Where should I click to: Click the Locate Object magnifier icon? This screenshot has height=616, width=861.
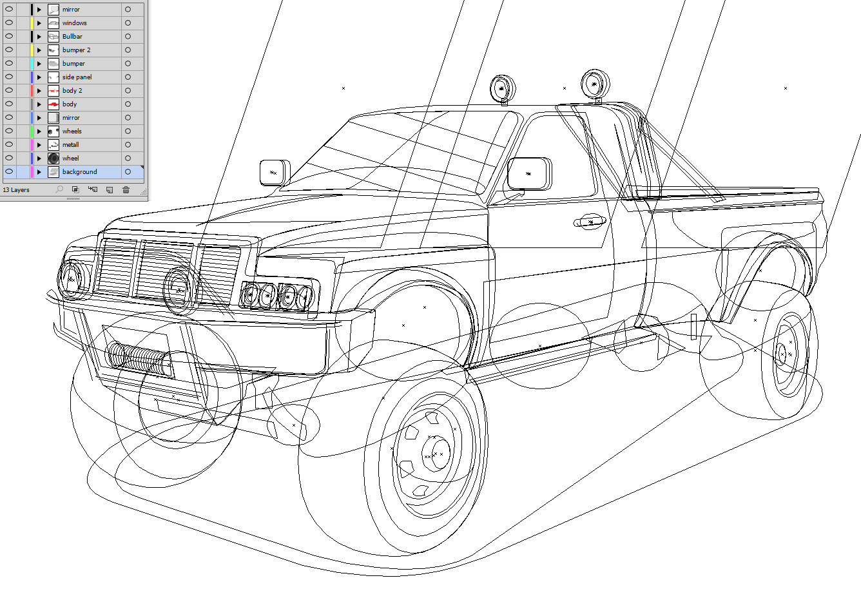(59, 189)
